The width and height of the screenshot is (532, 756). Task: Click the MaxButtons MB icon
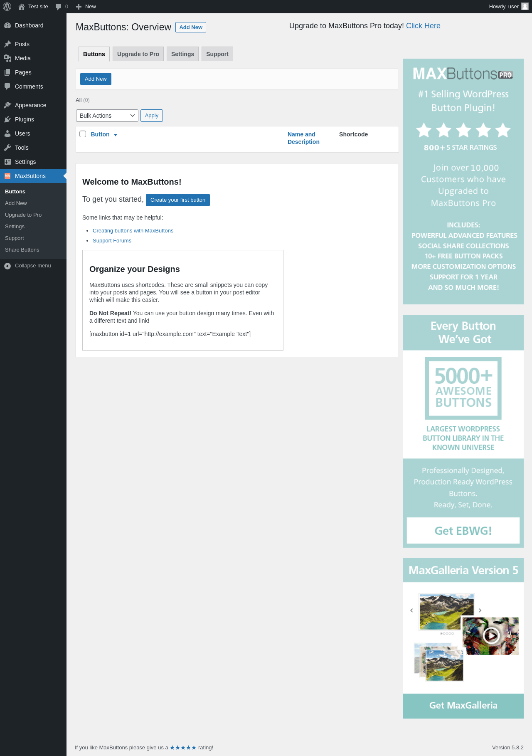click(x=7, y=176)
